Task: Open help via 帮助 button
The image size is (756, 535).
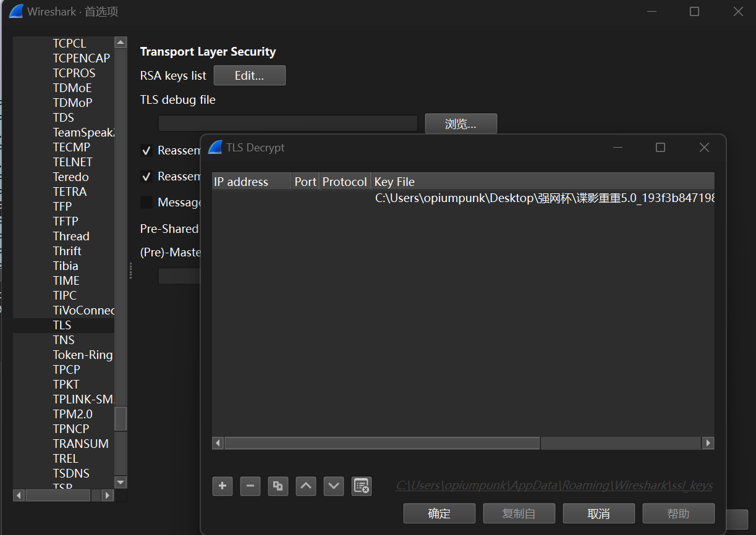Action: click(679, 513)
